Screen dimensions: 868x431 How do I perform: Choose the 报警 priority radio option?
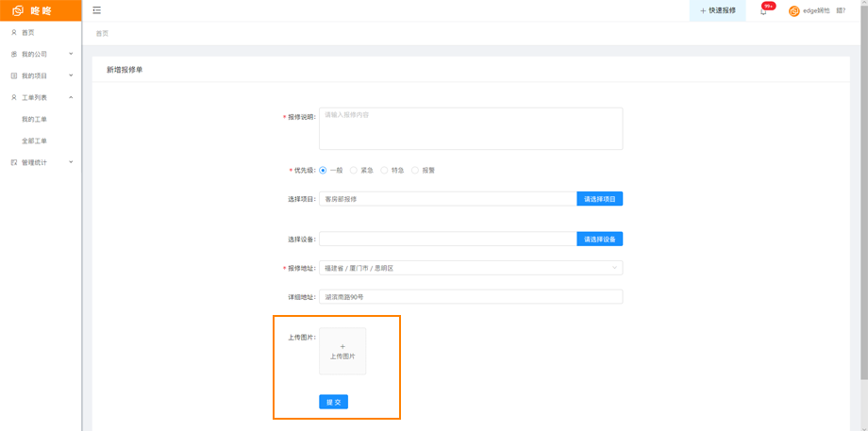coord(415,171)
